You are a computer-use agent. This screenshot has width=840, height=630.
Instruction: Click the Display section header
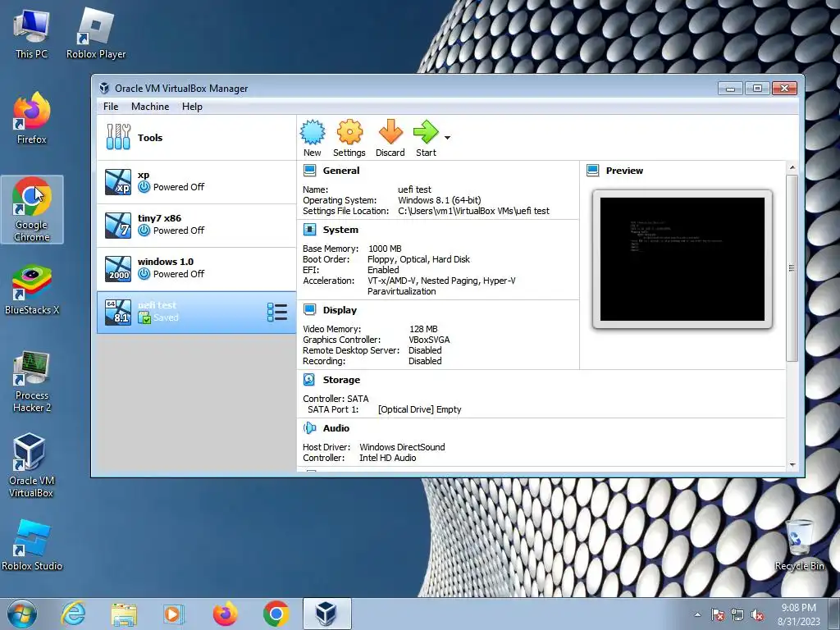point(340,309)
